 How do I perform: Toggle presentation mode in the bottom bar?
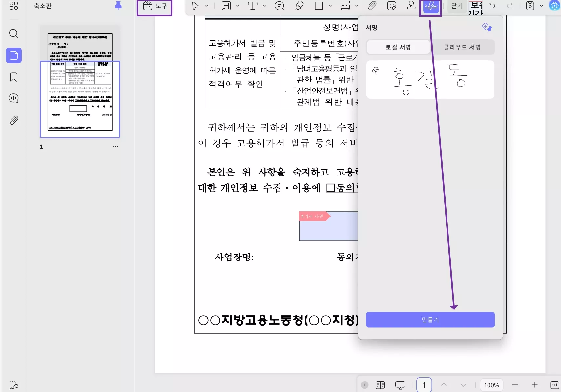(x=400, y=384)
